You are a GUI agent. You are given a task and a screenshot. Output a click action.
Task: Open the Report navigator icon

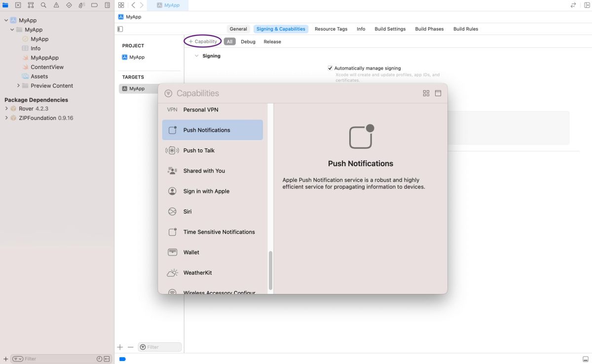[x=107, y=5]
